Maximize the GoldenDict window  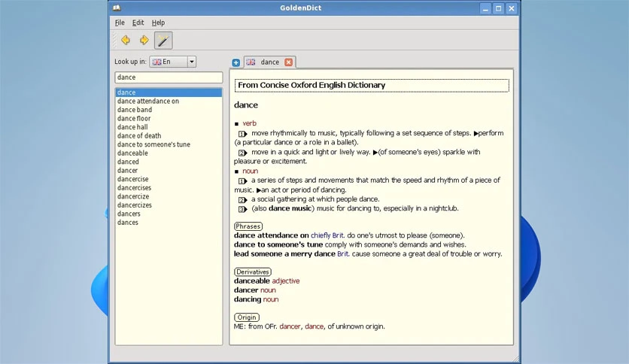pyautogui.click(x=498, y=8)
